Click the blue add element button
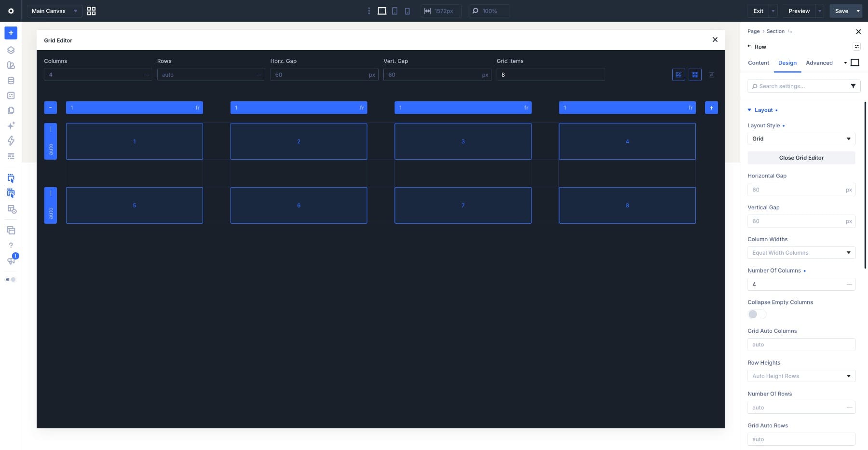This screenshot has width=868, height=450. point(11,33)
